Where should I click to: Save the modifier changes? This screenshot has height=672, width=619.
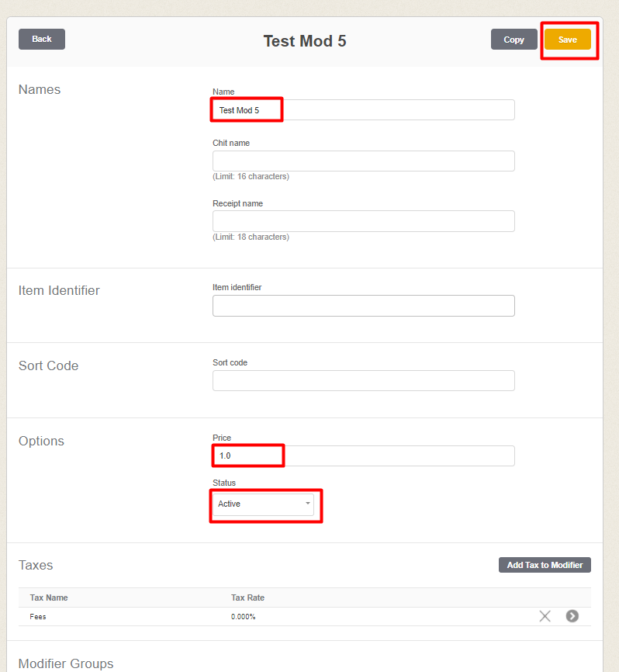tap(568, 40)
